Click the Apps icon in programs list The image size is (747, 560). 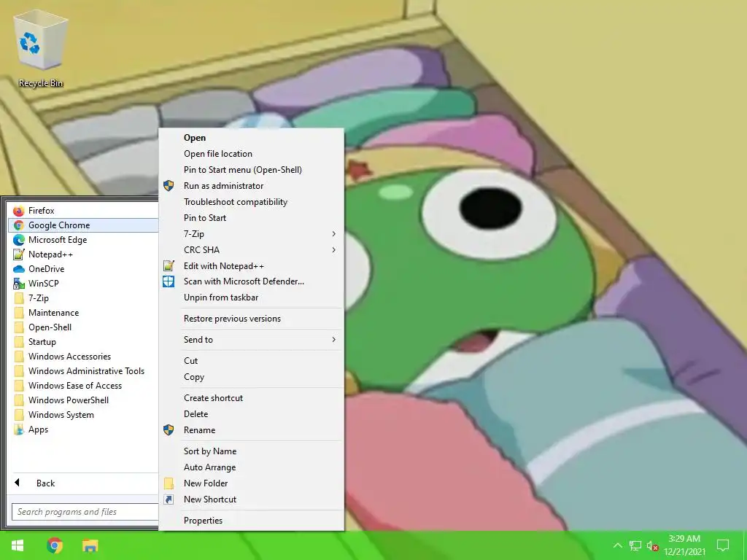pyautogui.click(x=18, y=429)
